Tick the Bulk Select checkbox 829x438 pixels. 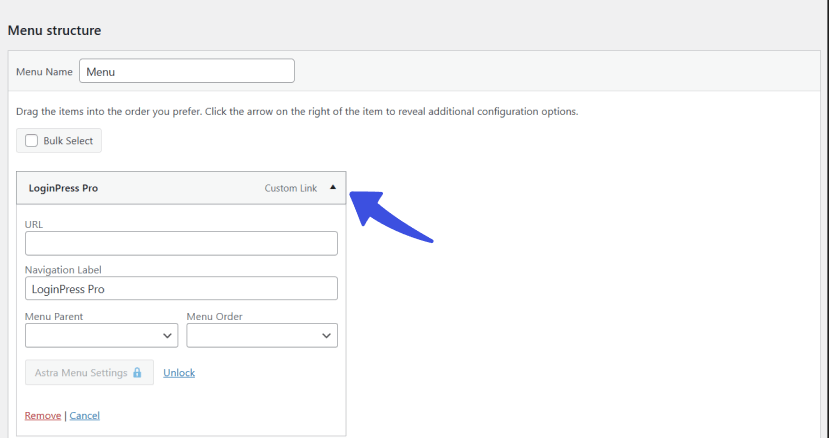(32, 141)
